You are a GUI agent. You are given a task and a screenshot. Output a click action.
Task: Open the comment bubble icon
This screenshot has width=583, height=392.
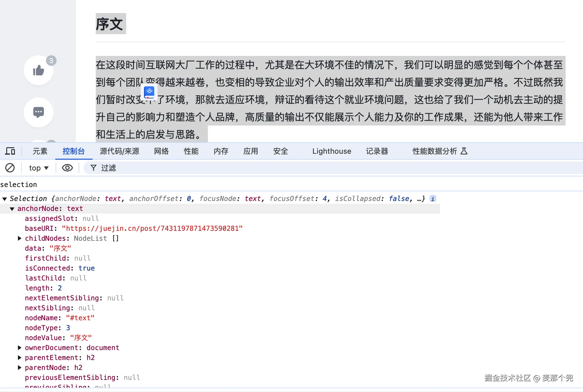(x=39, y=112)
